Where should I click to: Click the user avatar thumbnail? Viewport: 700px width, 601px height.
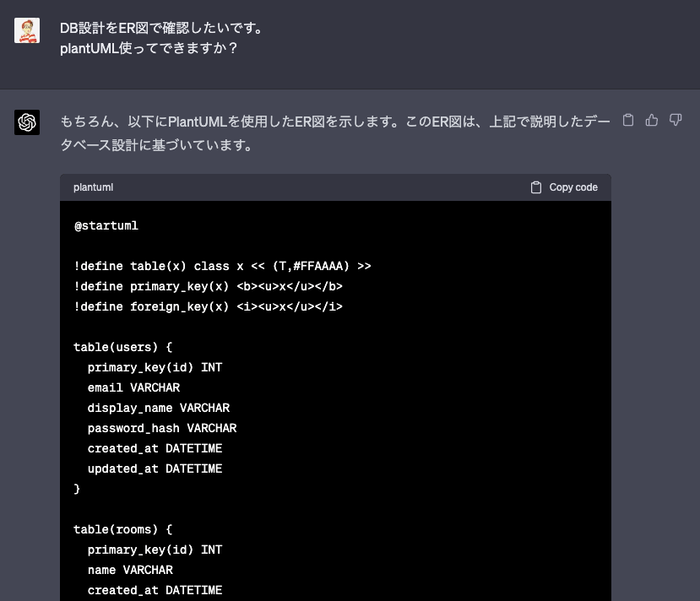pyautogui.click(x=27, y=30)
